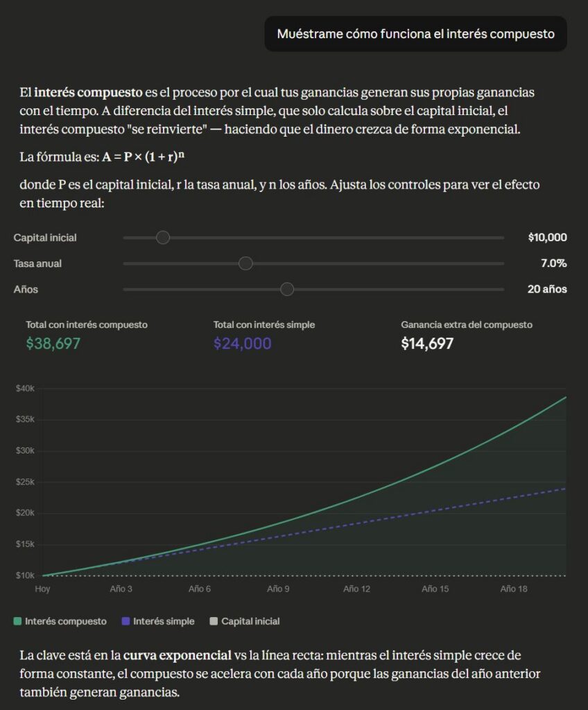Click the Año 9 label on chart axis
This screenshot has height=710, width=588.
(278, 589)
